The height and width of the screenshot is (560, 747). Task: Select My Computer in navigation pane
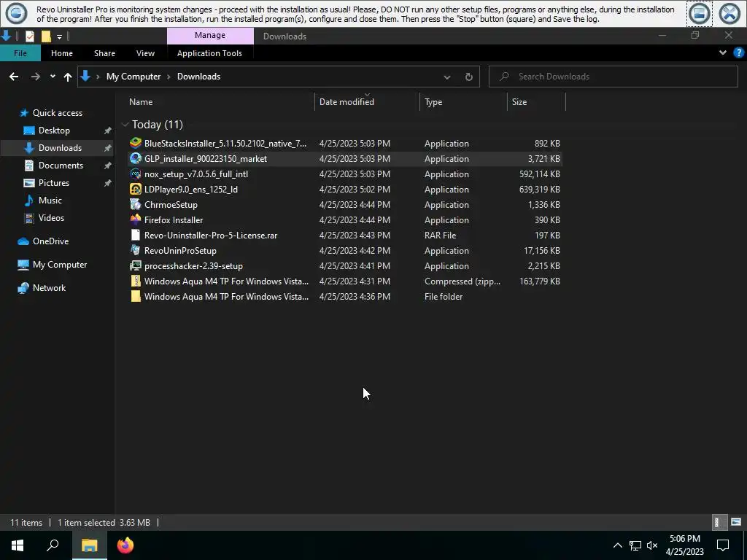[60, 265]
